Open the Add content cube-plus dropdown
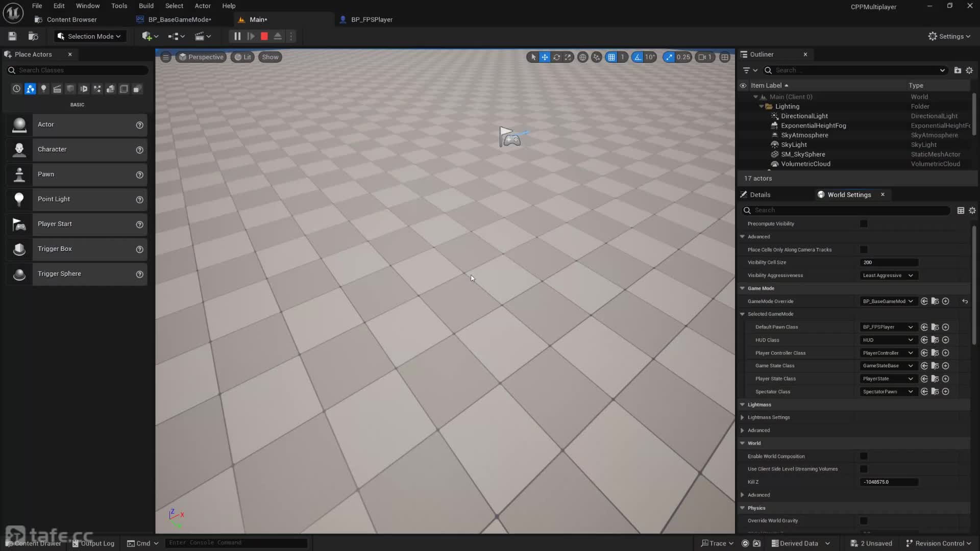Image resolution: width=980 pixels, height=551 pixels. click(150, 36)
